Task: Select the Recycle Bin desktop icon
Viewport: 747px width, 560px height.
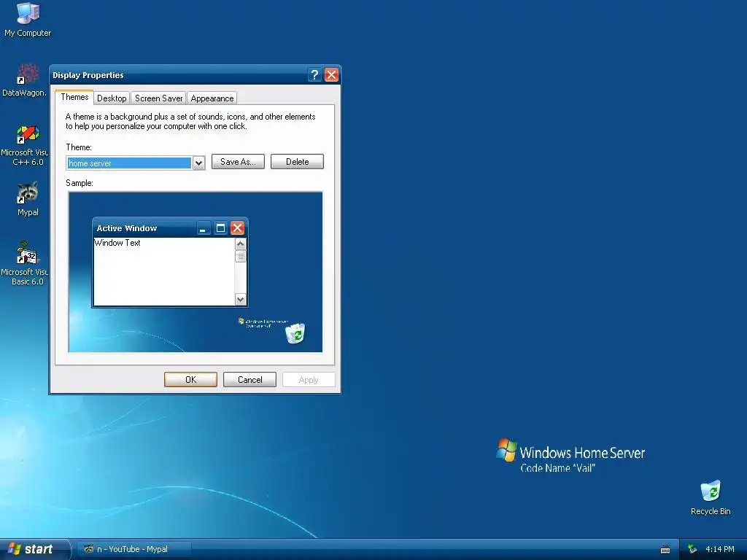Action: pos(711,497)
